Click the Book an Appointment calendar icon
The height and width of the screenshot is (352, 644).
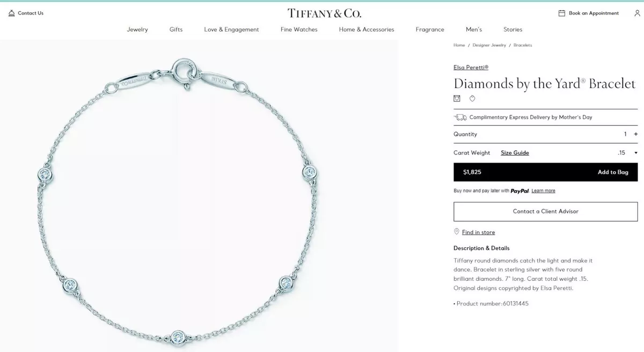(x=562, y=13)
